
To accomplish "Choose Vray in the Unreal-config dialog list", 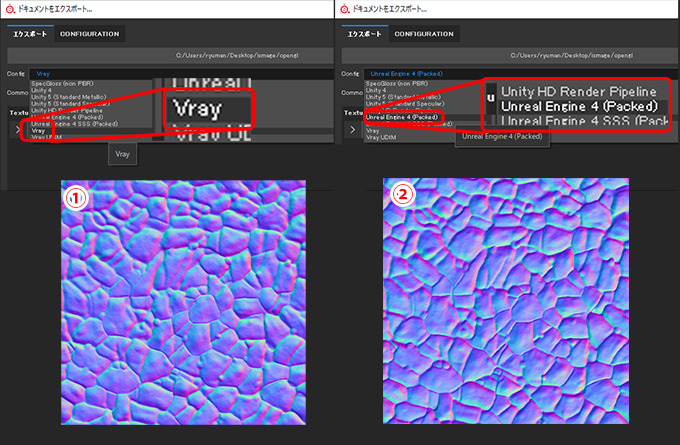I will pyautogui.click(x=373, y=131).
